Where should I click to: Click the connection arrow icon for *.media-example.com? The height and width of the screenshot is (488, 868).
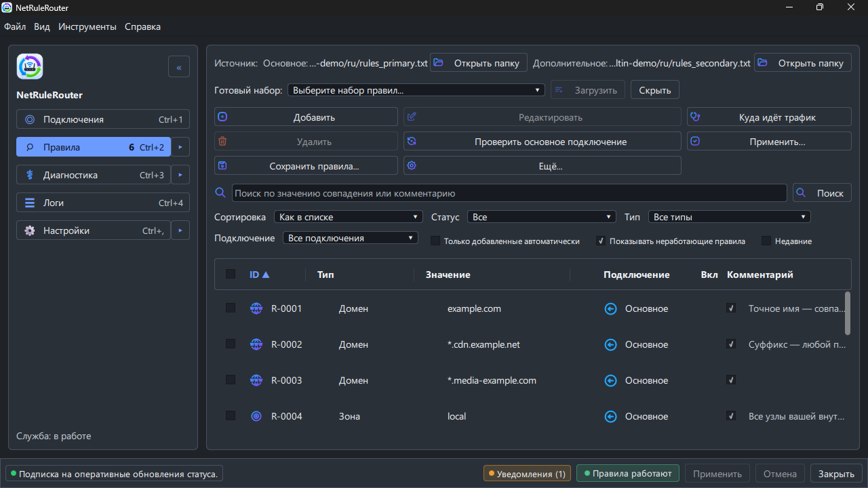[610, 380]
